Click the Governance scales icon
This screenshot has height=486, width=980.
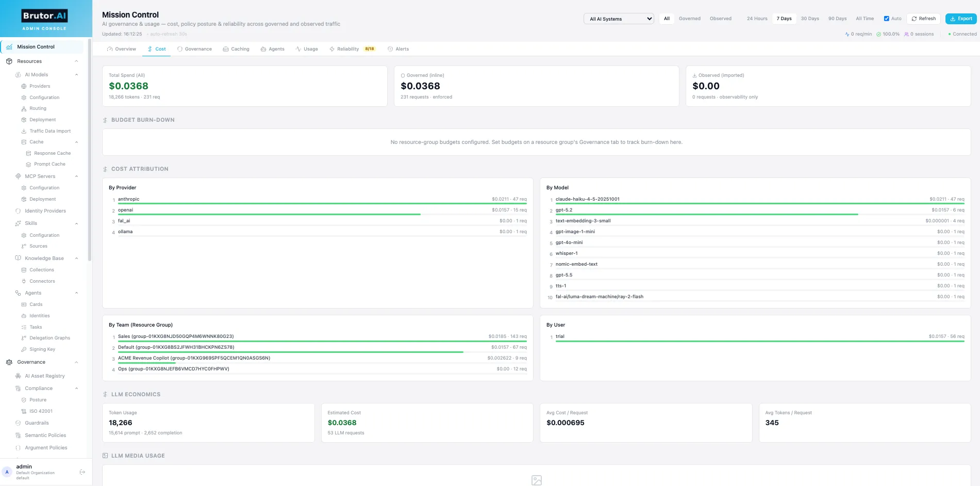tap(9, 362)
